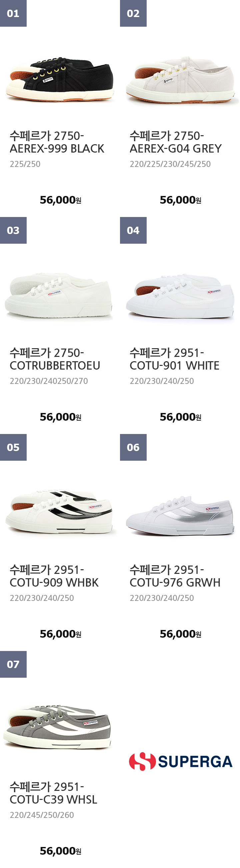This screenshot has width=240, height=868.
Task: Click the 04 number badge
Action: 133,230
